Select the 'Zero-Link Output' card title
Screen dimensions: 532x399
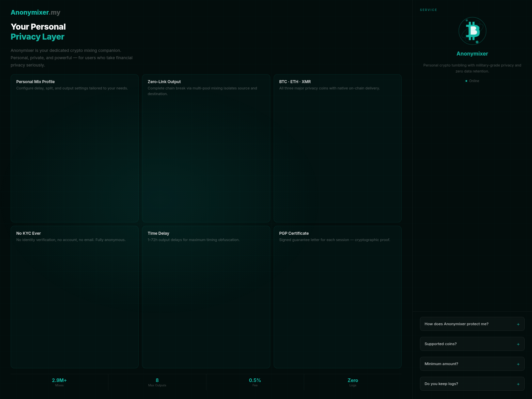[x=164, y=82]
